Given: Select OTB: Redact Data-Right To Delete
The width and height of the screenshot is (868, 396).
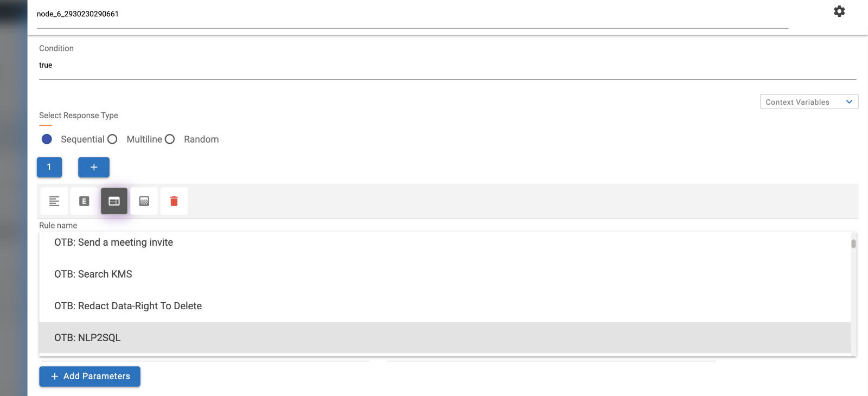Looking at the screenshot, I should (127, 305).
